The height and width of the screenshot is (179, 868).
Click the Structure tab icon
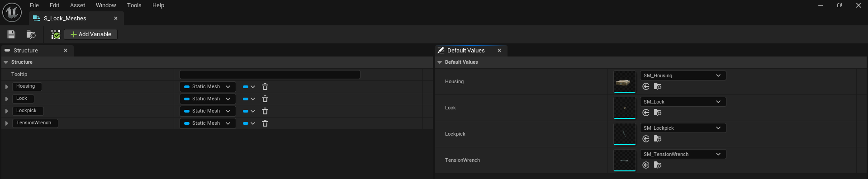point(7,51)
